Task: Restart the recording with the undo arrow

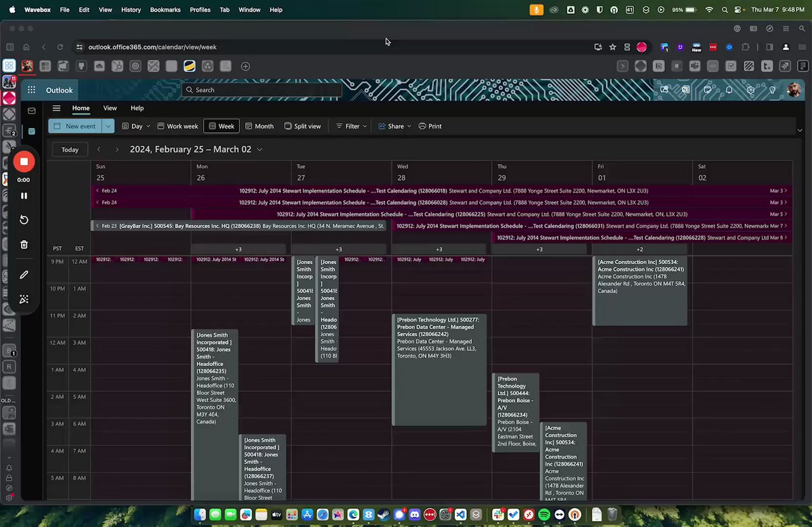Action: [24, 220]
